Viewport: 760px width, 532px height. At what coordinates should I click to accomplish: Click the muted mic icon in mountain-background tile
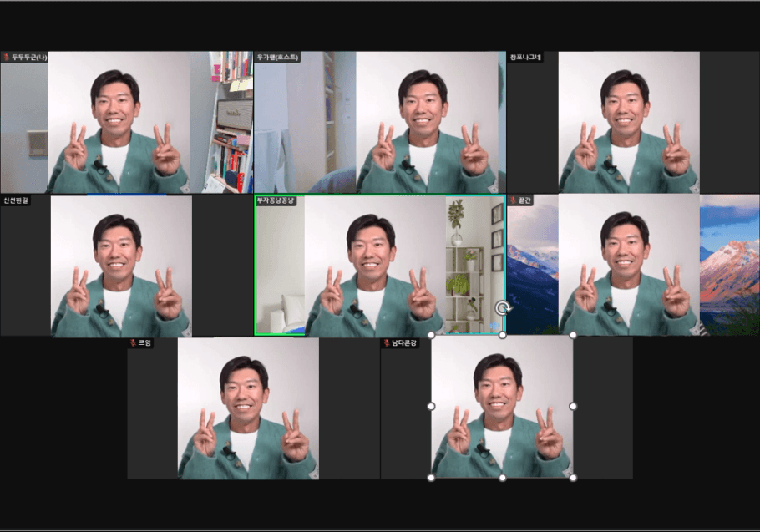click(x=512, y=200)
